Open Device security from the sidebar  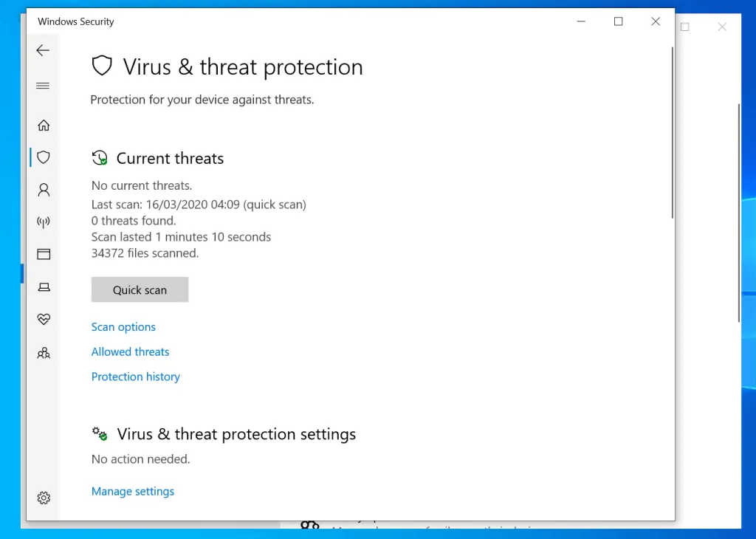point(43,286)
